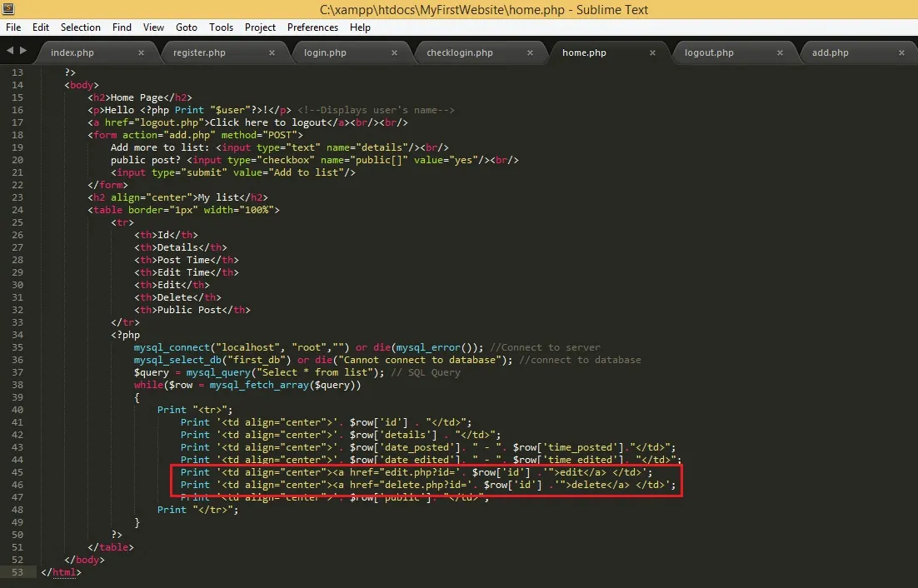Open the View menu
This screenshot has width=918, height=588.
tap(153, 27)
